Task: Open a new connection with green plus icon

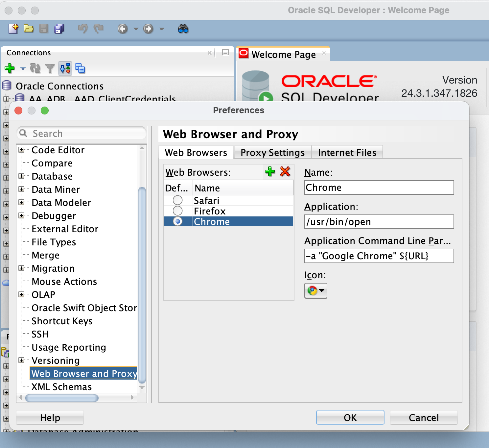Action: click(9, 68)
